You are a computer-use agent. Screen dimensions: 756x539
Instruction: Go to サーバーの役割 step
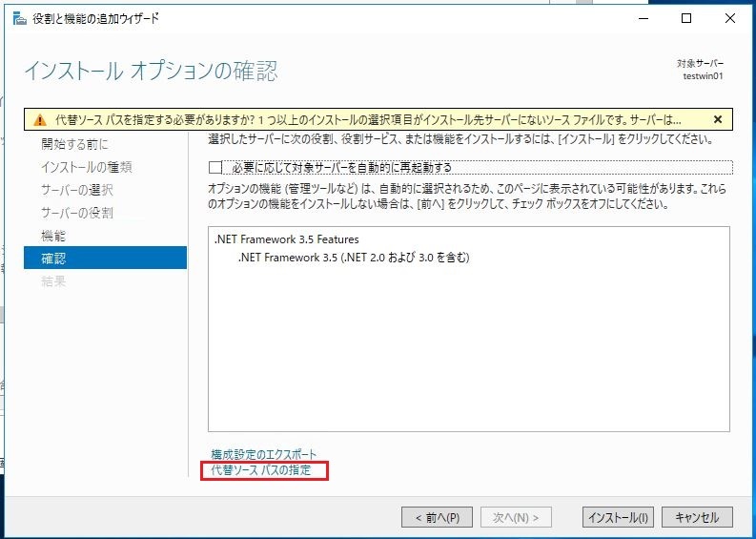(x=77, y=213)
